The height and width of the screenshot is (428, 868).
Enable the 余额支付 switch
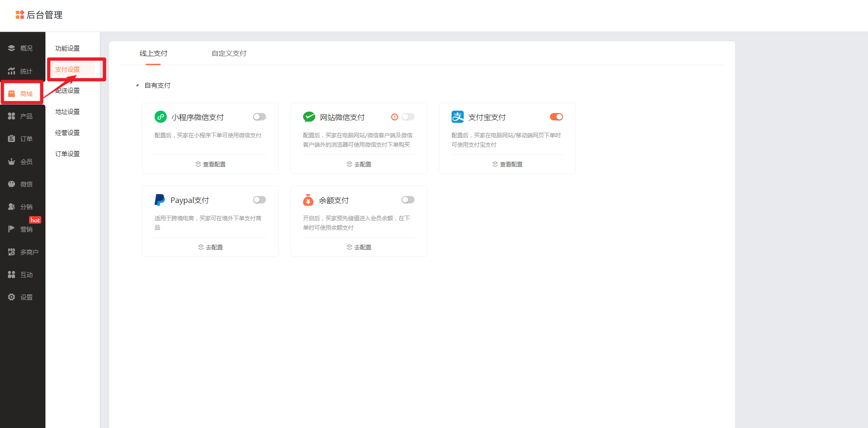tap(408, 200)
